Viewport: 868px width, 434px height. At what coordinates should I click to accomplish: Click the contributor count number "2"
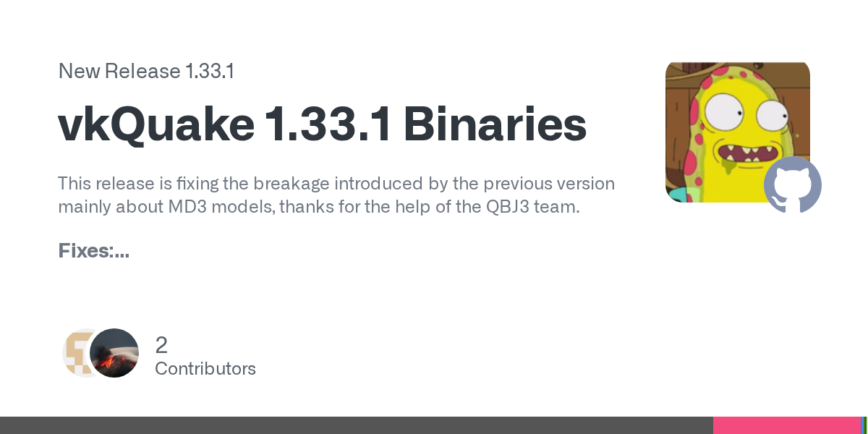pyautogui.click(x=161, y=344)
